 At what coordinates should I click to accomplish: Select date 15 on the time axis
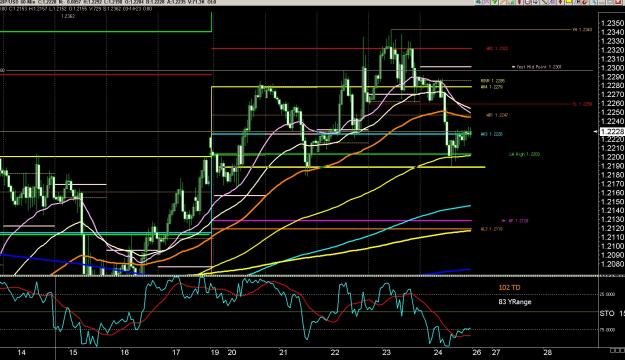click(73, 352)
